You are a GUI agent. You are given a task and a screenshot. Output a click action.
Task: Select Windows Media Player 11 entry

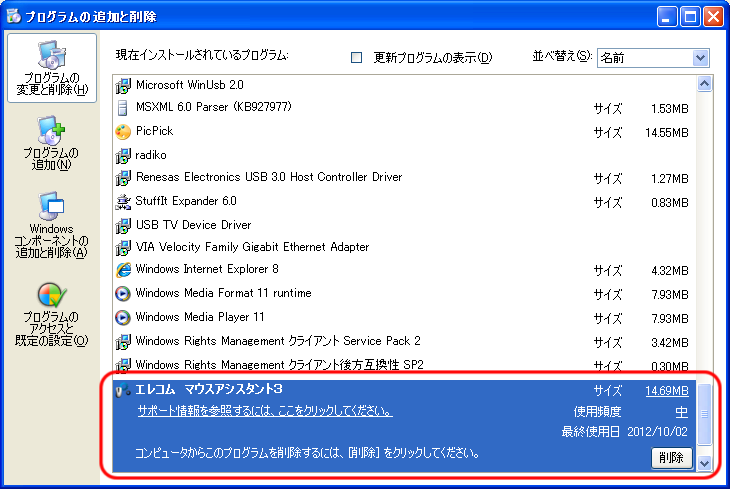click(404, 317)
